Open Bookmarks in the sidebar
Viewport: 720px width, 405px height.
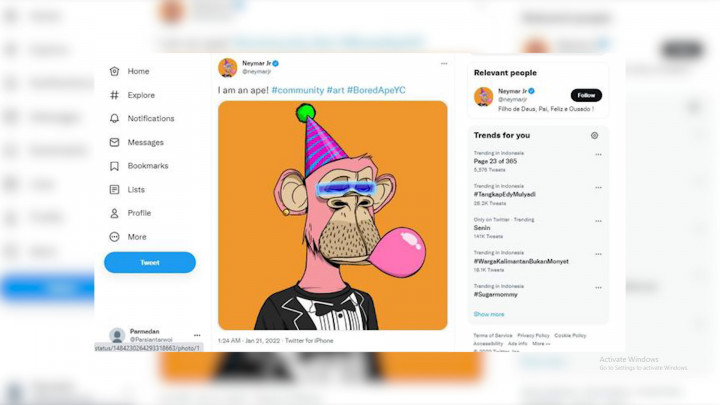pos(147,166)
